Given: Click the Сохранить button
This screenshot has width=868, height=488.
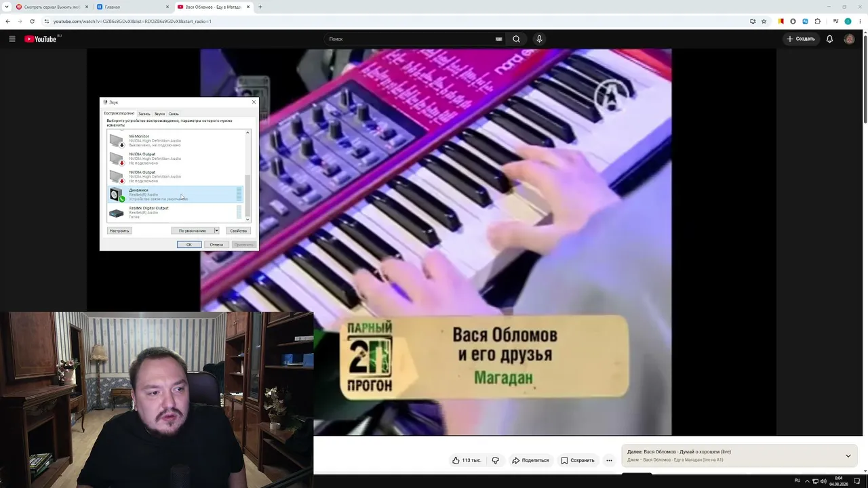Looking at the screenshot, I should pyautogui.click(x=578, y=460).
